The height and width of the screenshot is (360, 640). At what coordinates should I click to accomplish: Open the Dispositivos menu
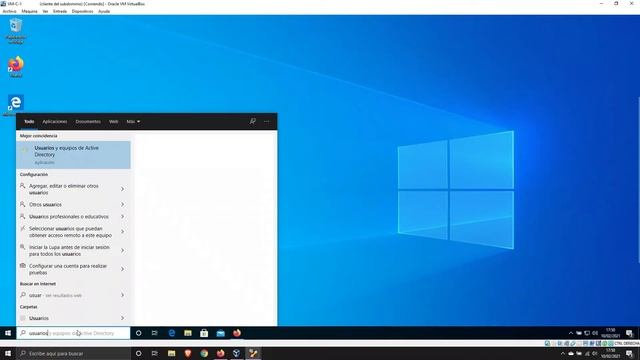click(82, 11)
